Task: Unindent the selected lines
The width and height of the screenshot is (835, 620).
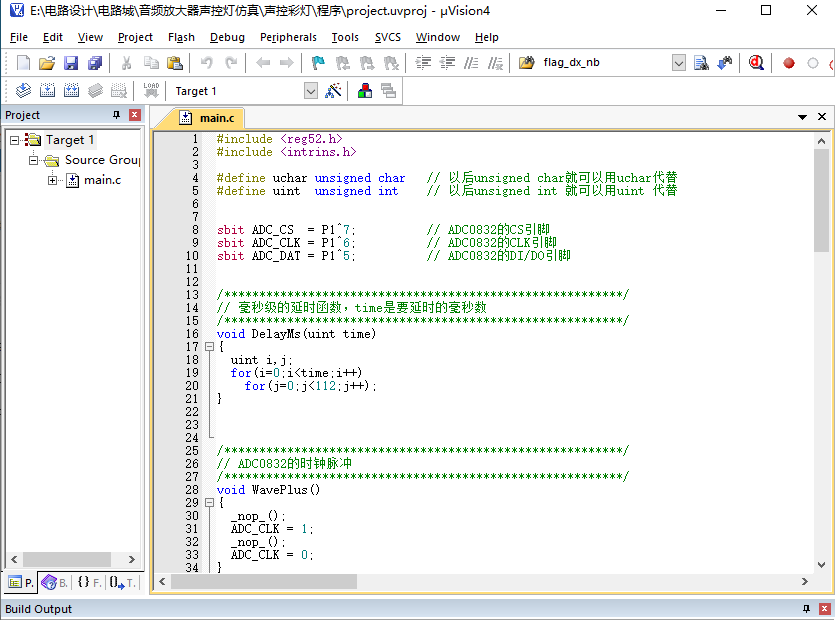Action: (447, 63)
